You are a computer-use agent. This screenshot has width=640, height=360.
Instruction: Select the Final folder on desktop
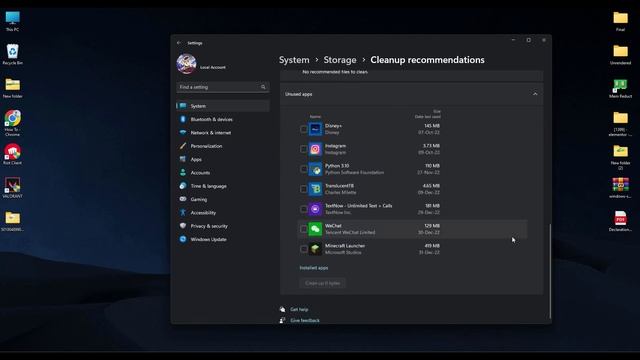620,21
